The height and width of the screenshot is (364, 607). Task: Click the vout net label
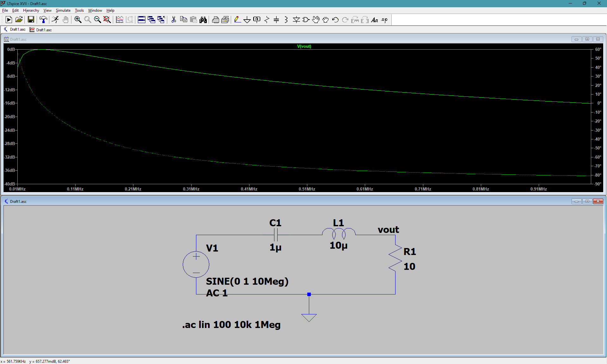point(388,230)
